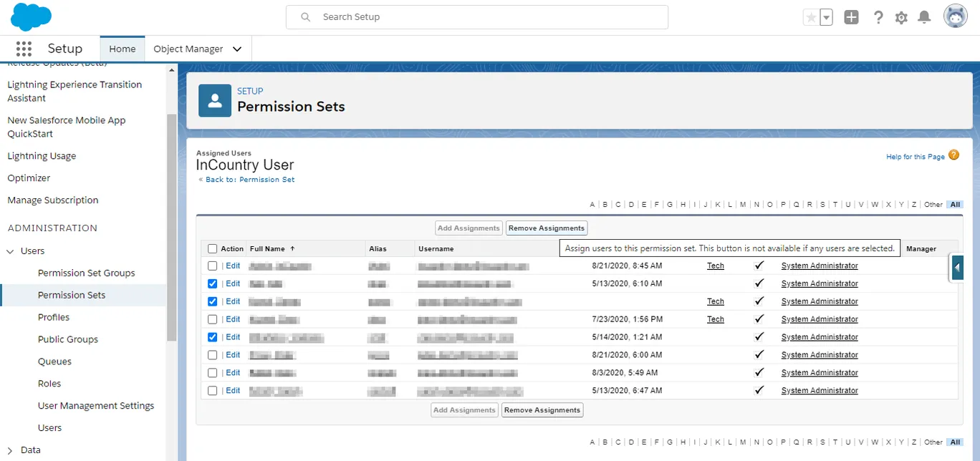This screenshot has height=461, width=980.
Task: Switch to the Object Manager tab
Action: [191, 49]
